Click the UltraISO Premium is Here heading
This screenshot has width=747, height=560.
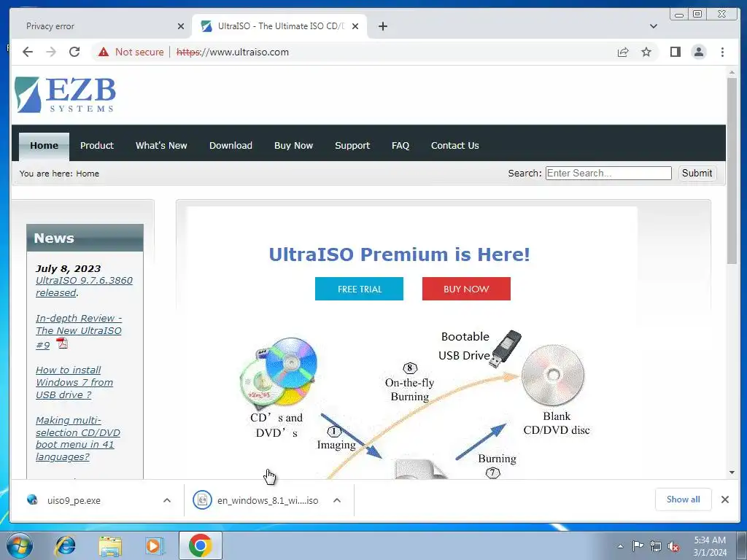[x=399, y=254]
